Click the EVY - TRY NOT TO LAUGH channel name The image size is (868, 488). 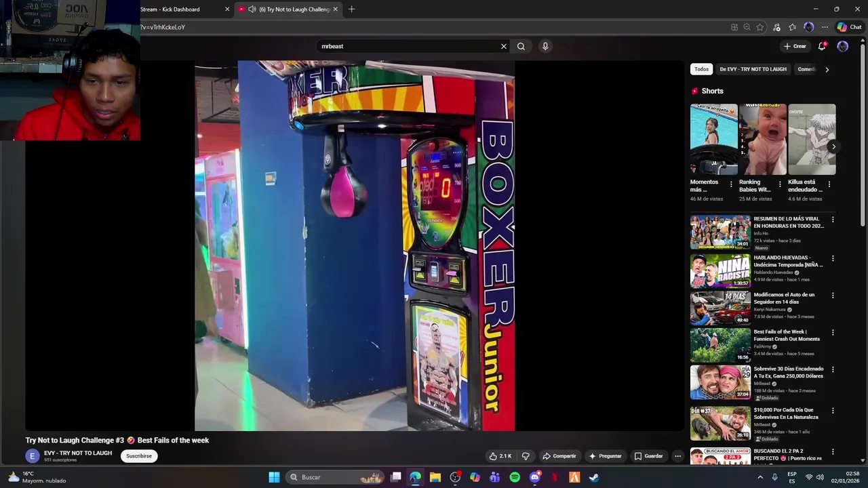(x=78, y=453)
